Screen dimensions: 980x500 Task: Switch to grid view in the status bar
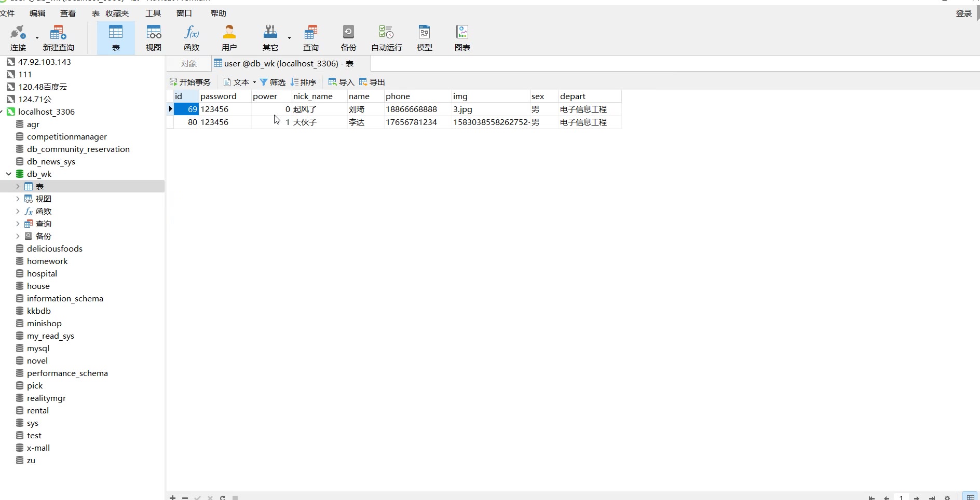point(970,497)
